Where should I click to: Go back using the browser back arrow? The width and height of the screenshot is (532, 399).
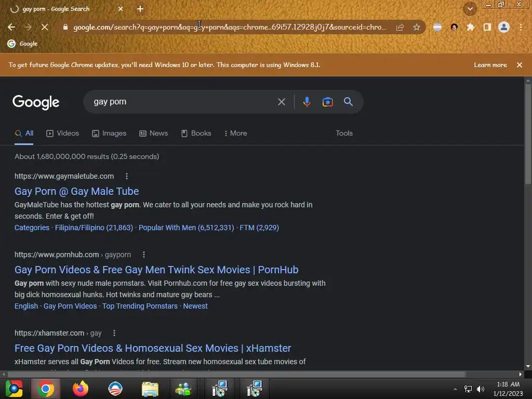(x=11, y=27)
